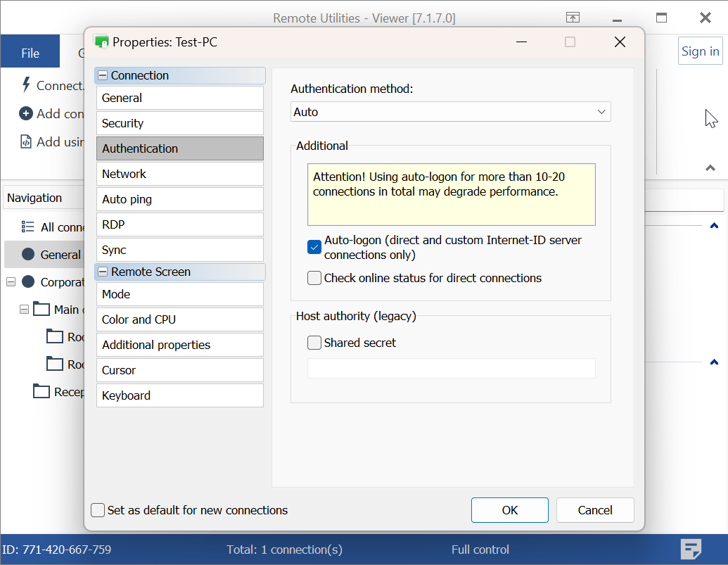The width and height of the screenshot is (728, 565).
Task: Collapse the Remote Screen section
Action: 103,272
